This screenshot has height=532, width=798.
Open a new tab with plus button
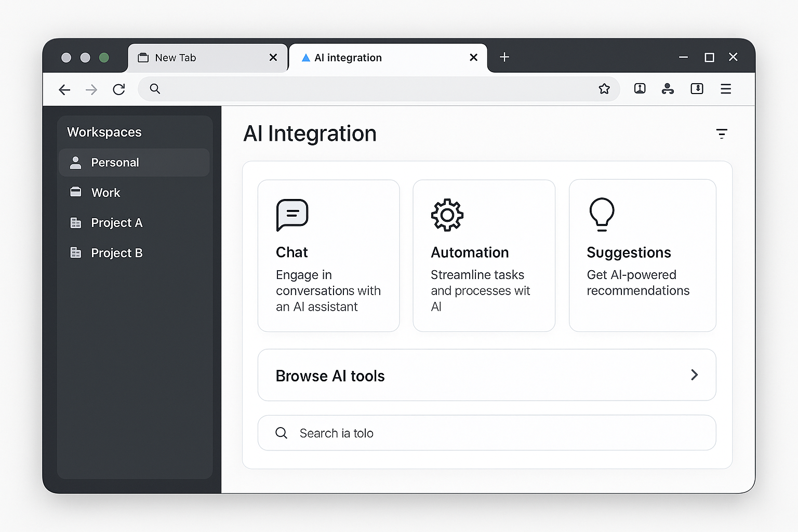(x=504, y=57)
